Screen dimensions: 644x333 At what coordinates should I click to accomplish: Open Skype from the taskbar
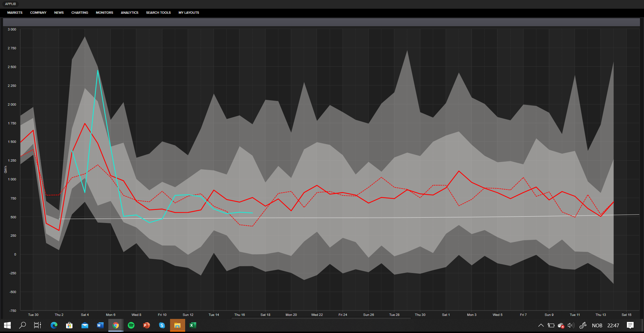point(162,325)
